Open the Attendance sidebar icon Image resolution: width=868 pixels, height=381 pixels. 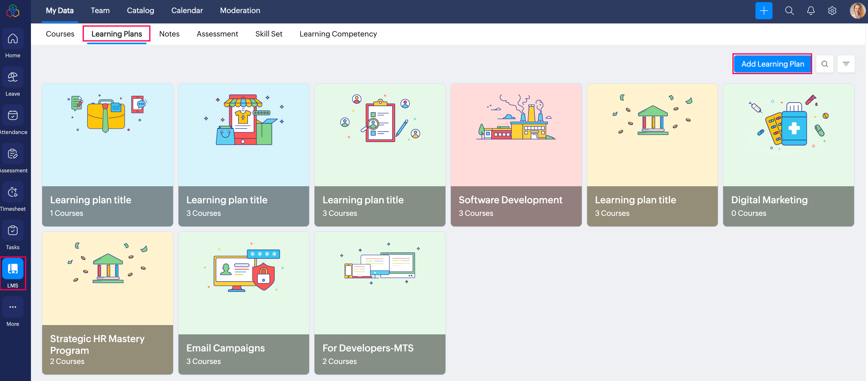click(x=13, y=116)
